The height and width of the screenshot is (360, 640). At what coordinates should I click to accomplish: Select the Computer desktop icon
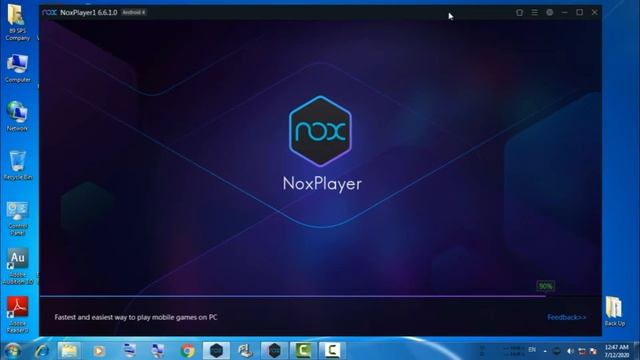pyautogui.click(x=17, y=68)
